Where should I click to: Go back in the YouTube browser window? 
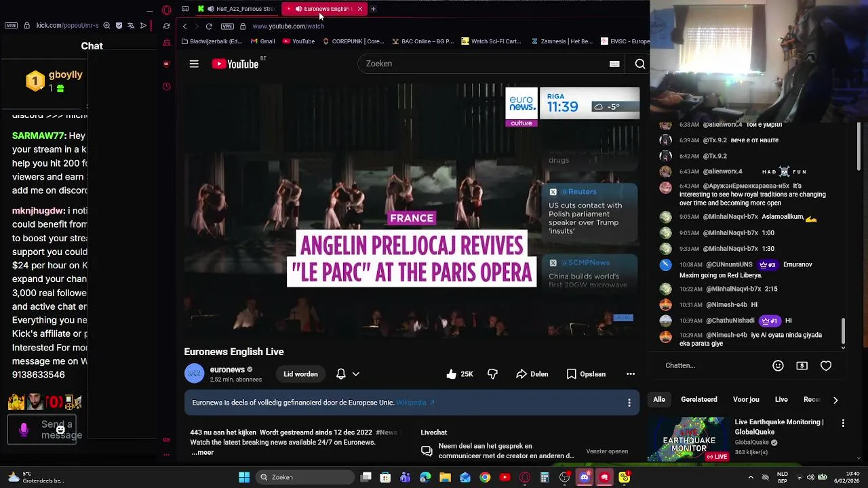[x=184, y=26]
